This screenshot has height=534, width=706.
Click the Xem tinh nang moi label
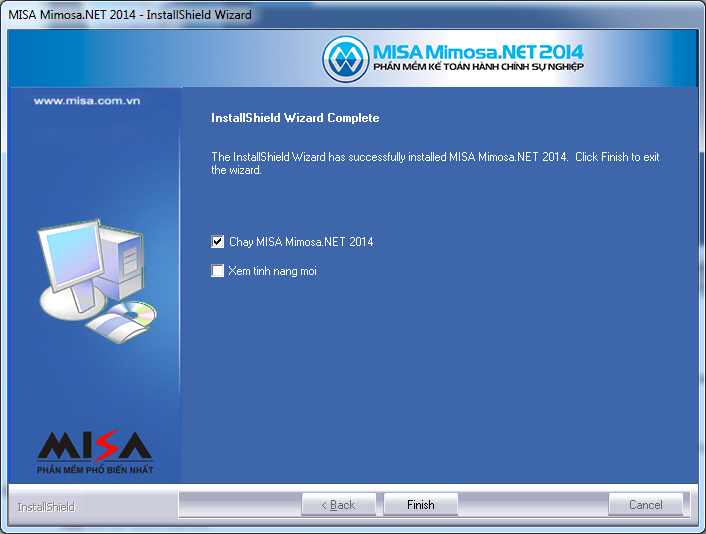pos(272,271)
